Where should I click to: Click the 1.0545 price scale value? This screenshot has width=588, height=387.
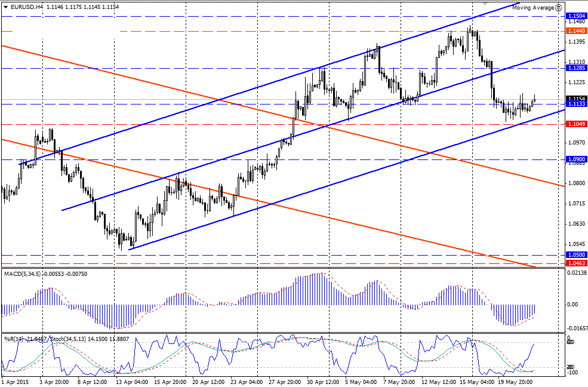click(577, 244)
